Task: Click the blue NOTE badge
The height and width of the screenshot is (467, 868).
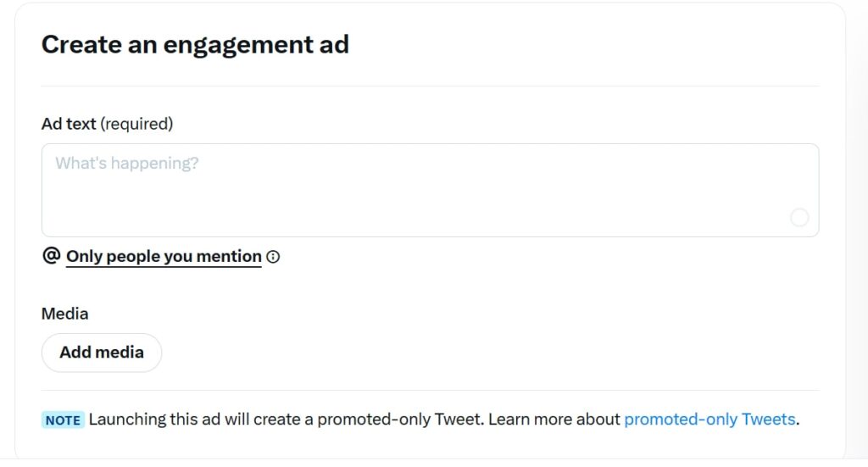Action: (x=63, y=420)
